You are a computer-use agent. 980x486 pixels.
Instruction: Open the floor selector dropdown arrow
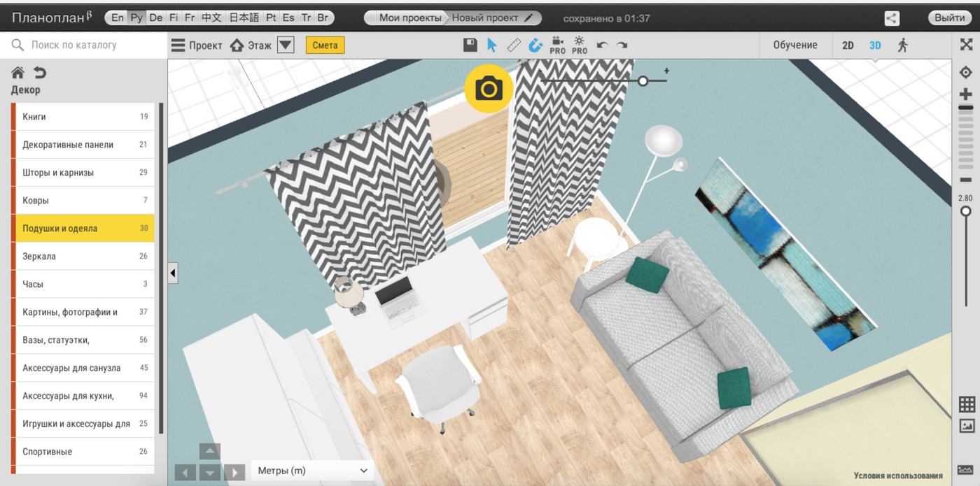pos(285,45)
